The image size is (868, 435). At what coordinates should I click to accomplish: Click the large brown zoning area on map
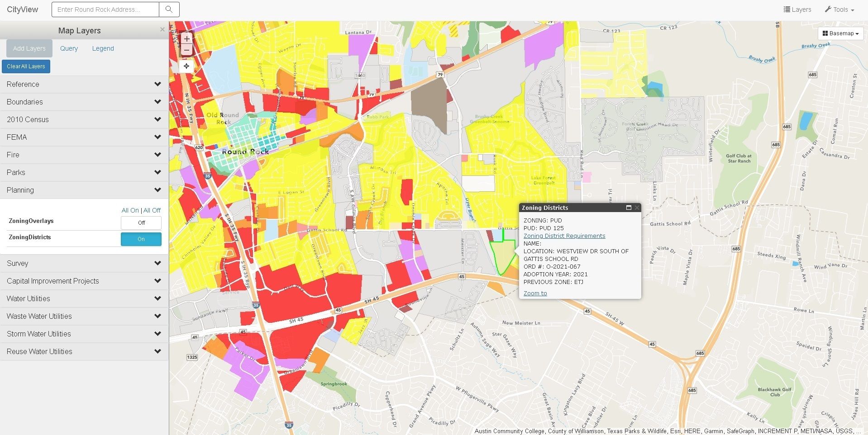coord(428,104)
